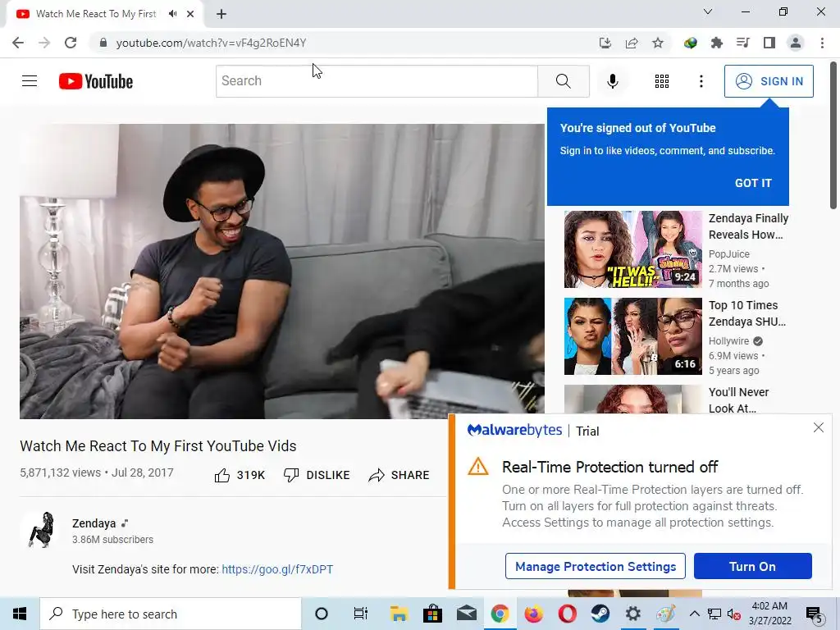
Task: Click the address bar URL
Action: 211,43
